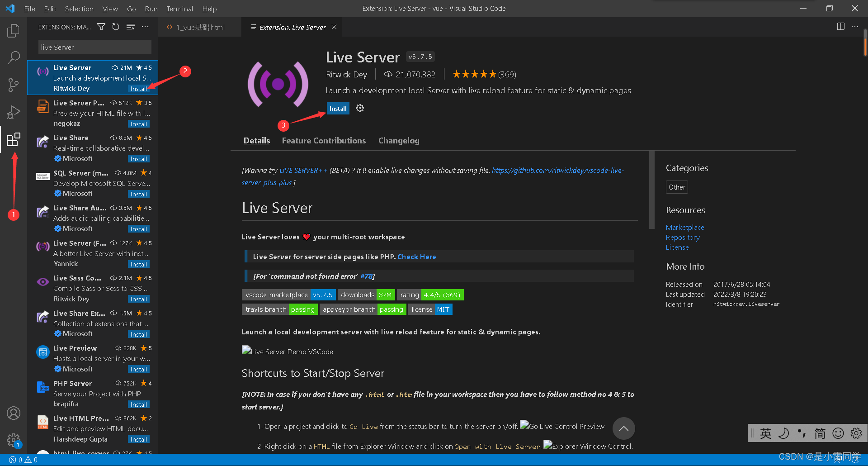Toggle IME simplified Chinese 简
Screen dimensions: 868x466
[820, 433]
